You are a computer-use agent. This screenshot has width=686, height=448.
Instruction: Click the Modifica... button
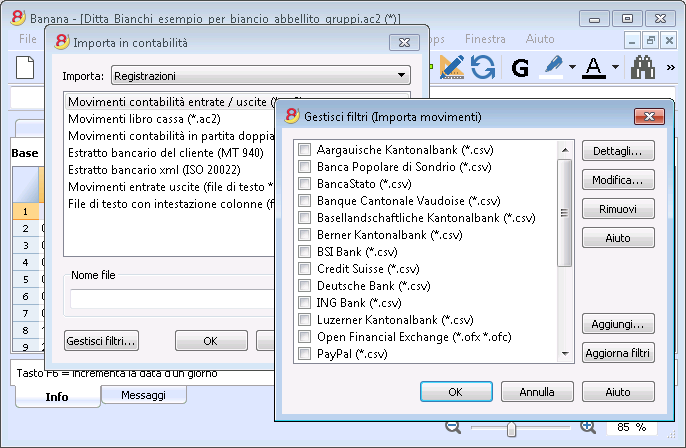pyautogui.click(x=618, y=180)
